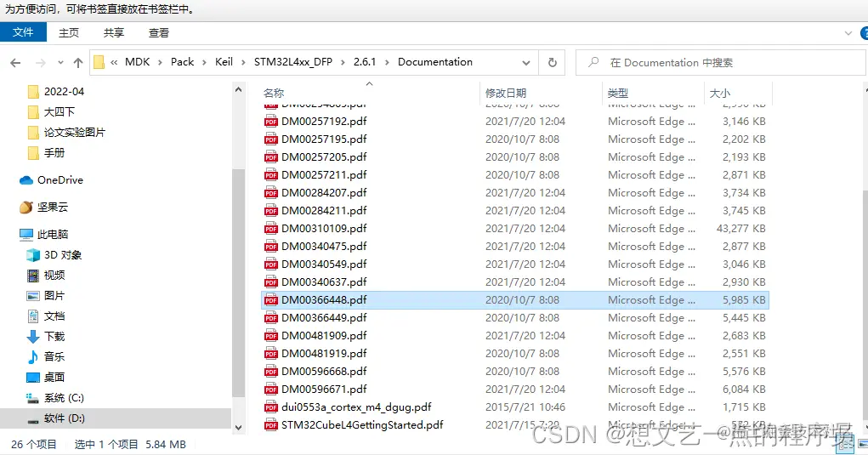868x455 pixels.
Task: Go forward with the forward arrow
Action: click(x=41, y=63)
